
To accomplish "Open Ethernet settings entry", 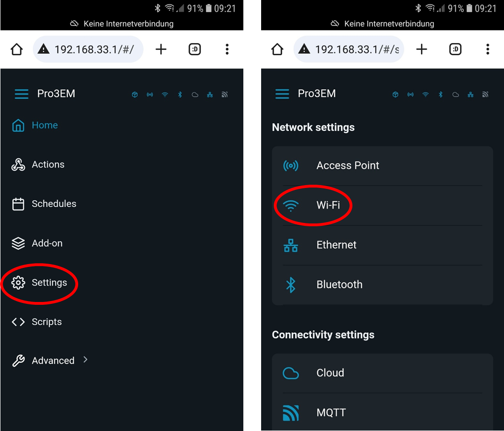I will [x=382, y=245].
